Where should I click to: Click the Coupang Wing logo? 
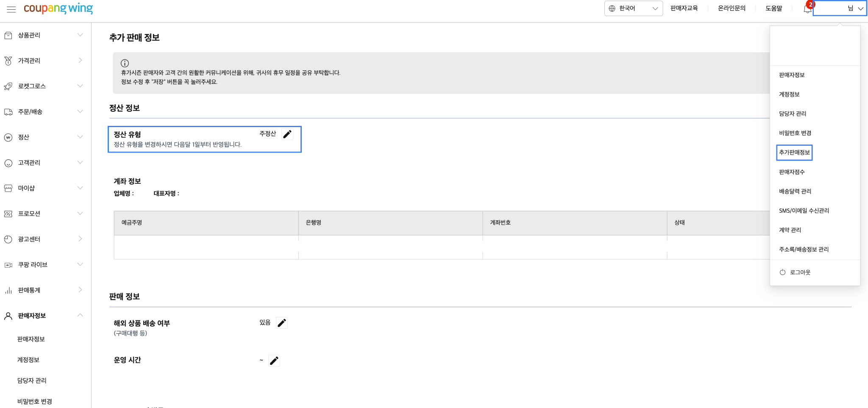pyautogui.click(x=58, y=8)
